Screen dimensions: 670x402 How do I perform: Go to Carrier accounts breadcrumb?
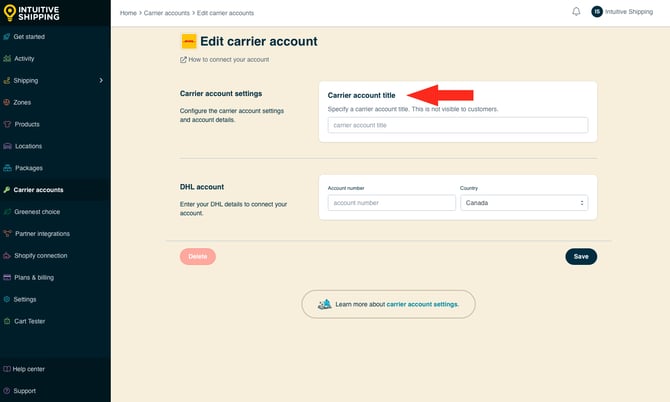click(167, 13)
